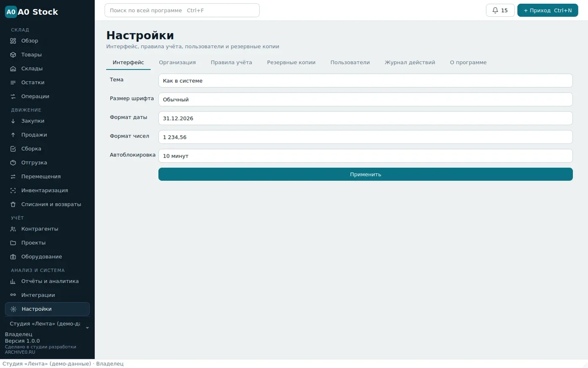The height and width of the screenshot is (368, 588).
Task: Click the Закупки down-arrow icon
Action: point(13,121)
